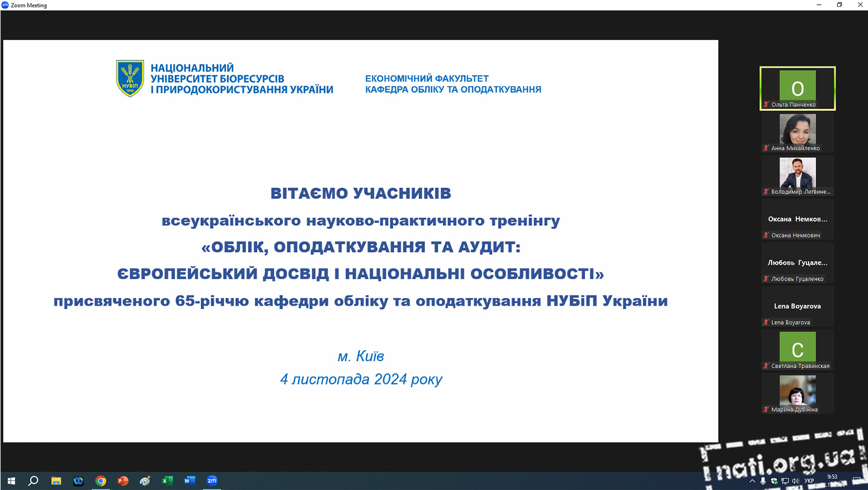
Task: Click muted mic icon by Володимир Литвиненко
Action: 766,191
